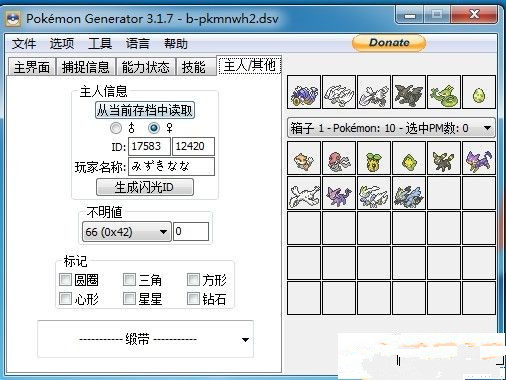Viewport: 506px width, 380px height.
Task: Select the green serpent Pokémon in party
Action: click(444, 92)
